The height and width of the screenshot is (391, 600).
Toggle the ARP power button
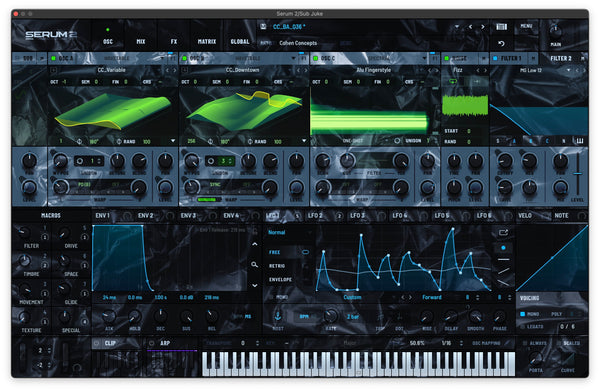coord(152,343)
